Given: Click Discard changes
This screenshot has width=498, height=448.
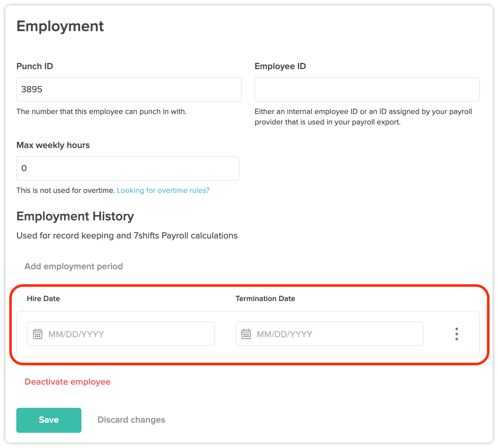Looking at the screenshot, I should 131,420.
